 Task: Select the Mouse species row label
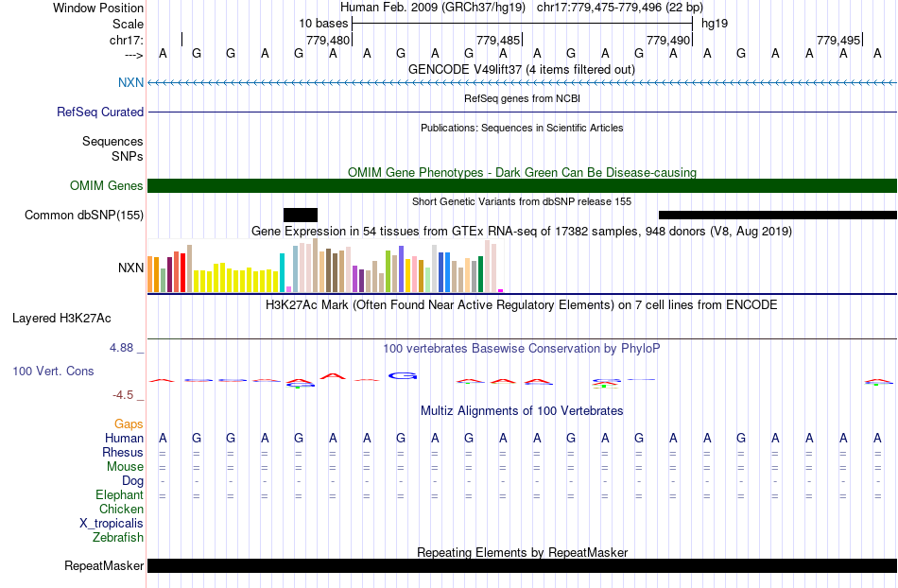125,467
